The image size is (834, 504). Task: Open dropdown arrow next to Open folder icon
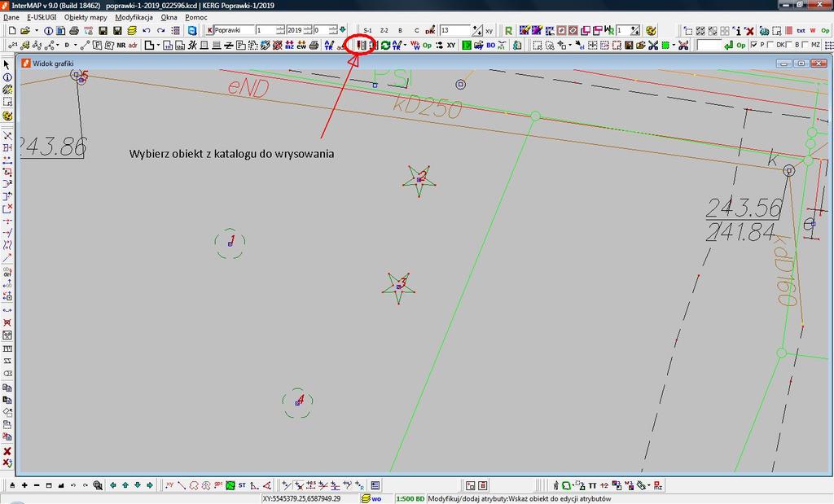pos(36,30)
